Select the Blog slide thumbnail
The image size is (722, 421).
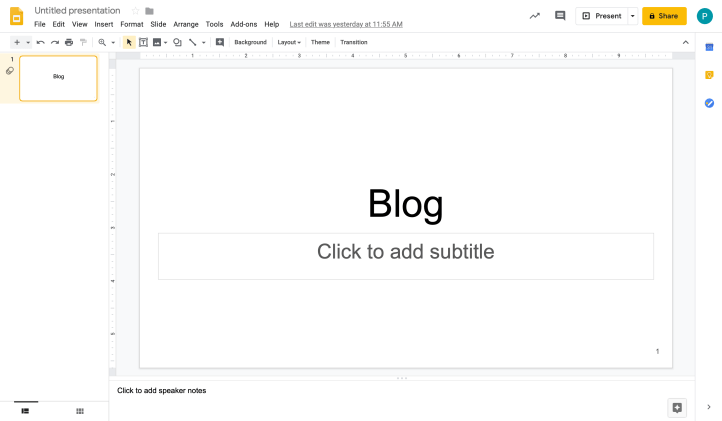click(58, 78)
